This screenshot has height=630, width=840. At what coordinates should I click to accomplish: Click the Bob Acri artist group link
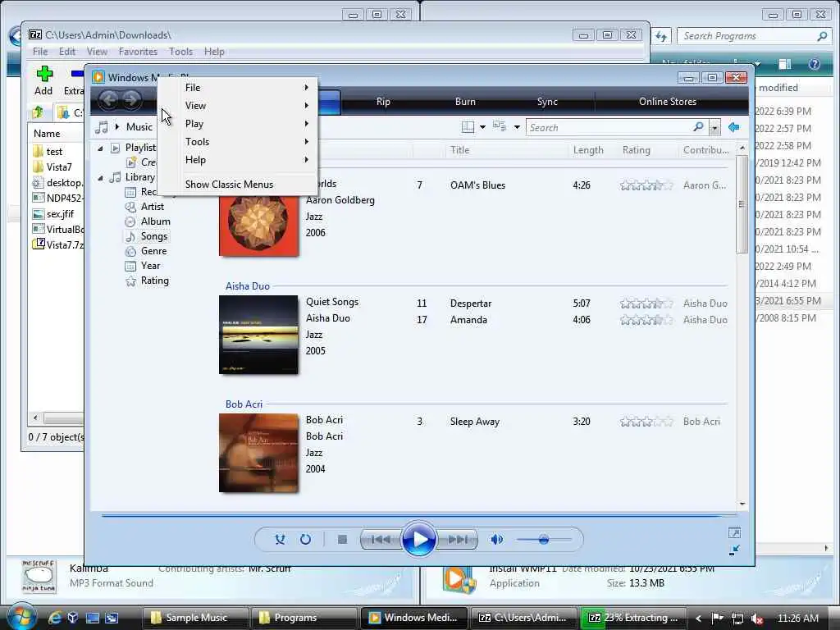coord(244,404)
